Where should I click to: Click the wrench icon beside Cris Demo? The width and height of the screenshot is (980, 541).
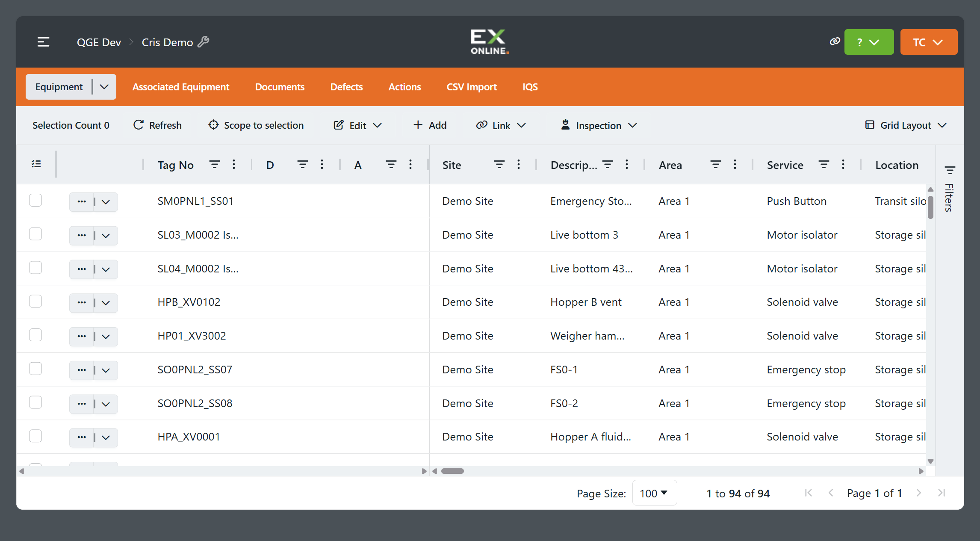(x=204, y=42)
